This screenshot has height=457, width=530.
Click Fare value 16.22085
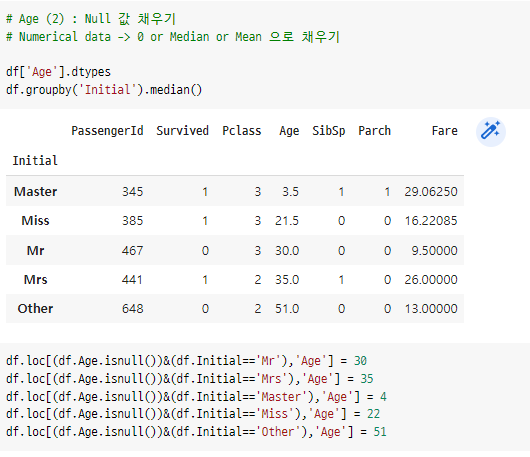431,221
